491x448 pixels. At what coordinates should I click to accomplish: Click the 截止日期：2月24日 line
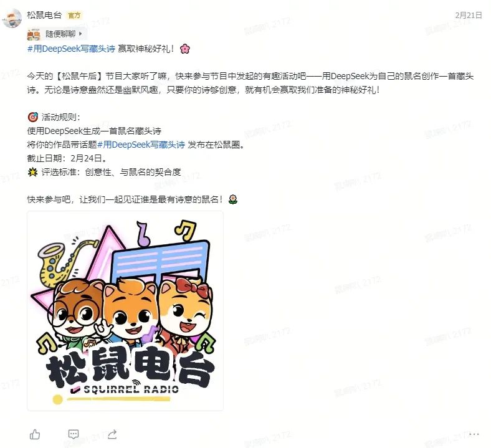67,158
